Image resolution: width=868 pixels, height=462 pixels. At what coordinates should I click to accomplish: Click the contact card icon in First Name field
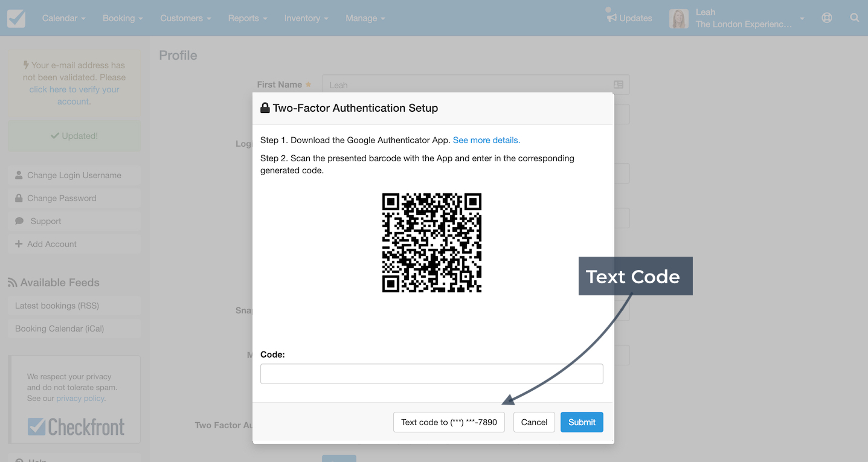pyautogui.click(x=619, y=85)
